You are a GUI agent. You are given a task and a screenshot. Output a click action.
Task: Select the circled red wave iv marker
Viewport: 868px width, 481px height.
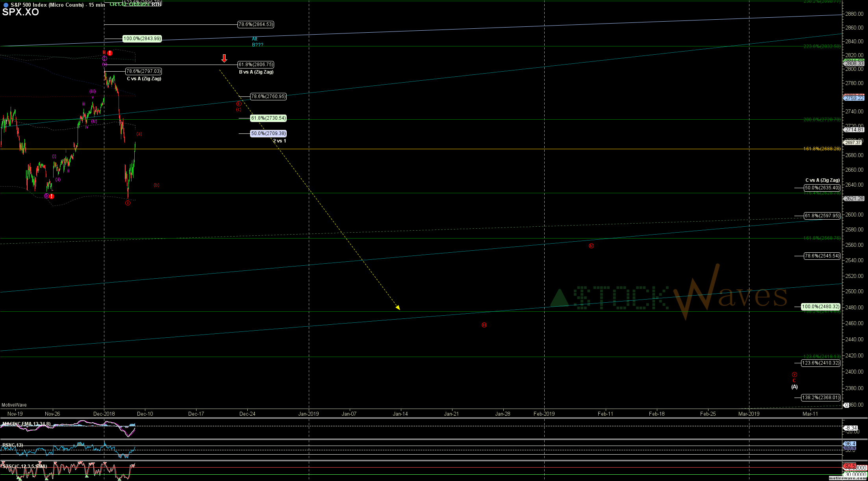click(591, 246)
